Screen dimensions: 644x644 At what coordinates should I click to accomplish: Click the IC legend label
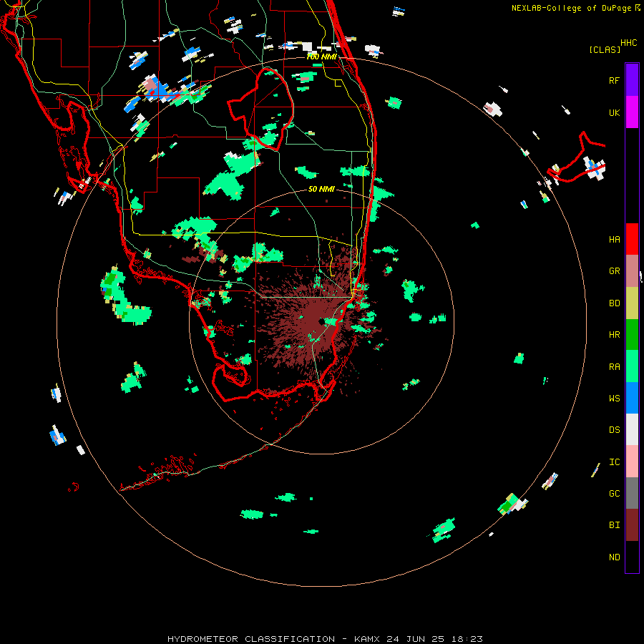[614, 462]
